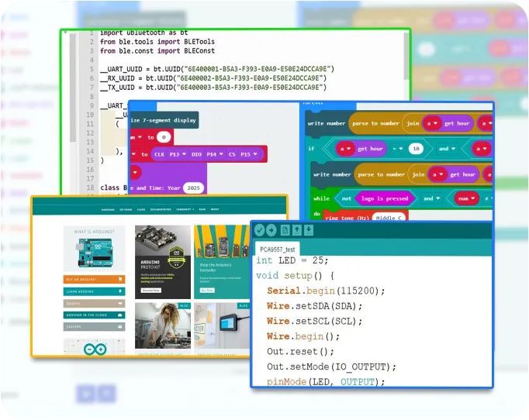Viewport: 529px width, 420px height.
Task: Select the 7-segment display initialize block
Action: (164, 120)
